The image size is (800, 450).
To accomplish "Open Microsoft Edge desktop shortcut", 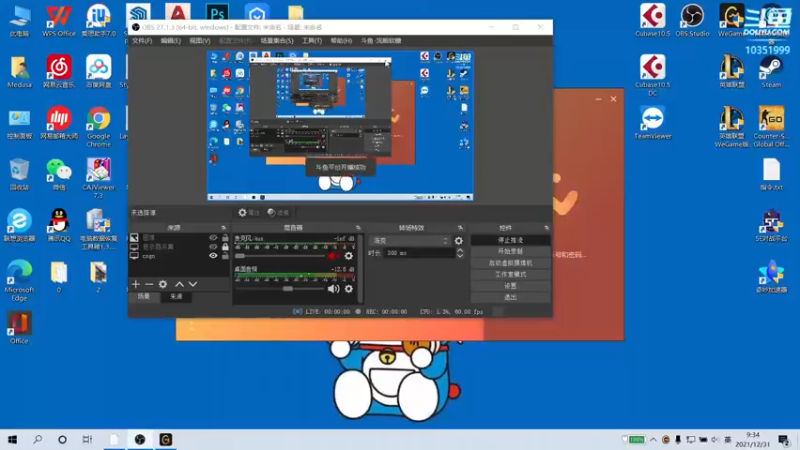I will 19,281.
